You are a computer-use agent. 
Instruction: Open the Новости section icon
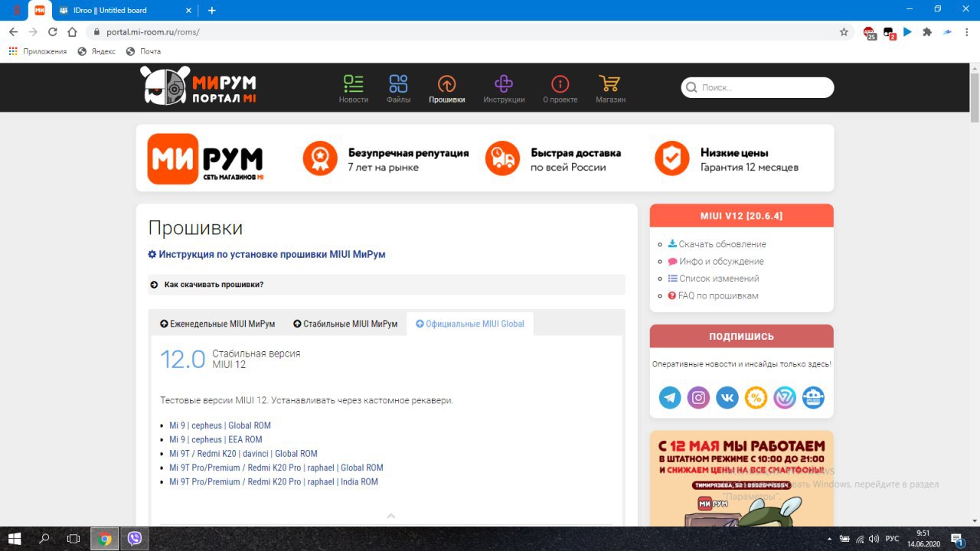click(x=354, y=84)
